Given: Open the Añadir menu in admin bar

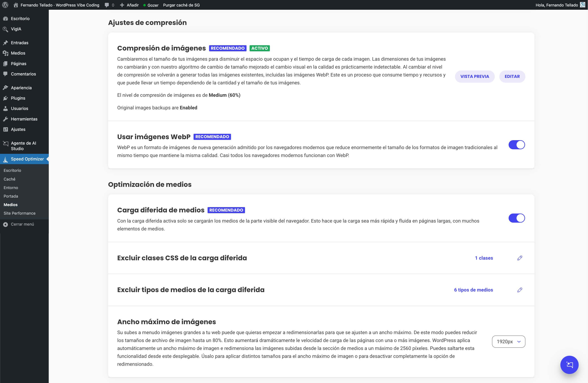Looking at the screenshot, I should 129,5.
